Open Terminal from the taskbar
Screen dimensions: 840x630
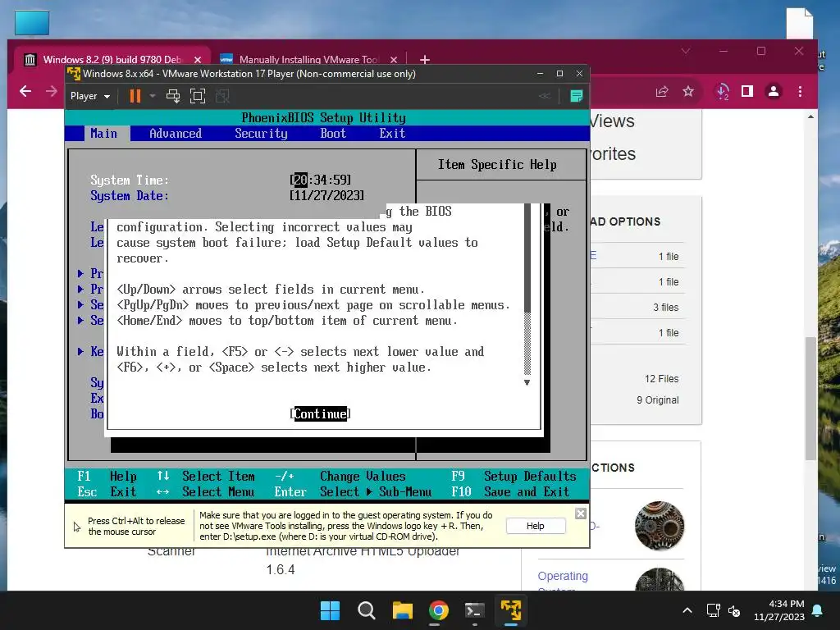point(475,610)
